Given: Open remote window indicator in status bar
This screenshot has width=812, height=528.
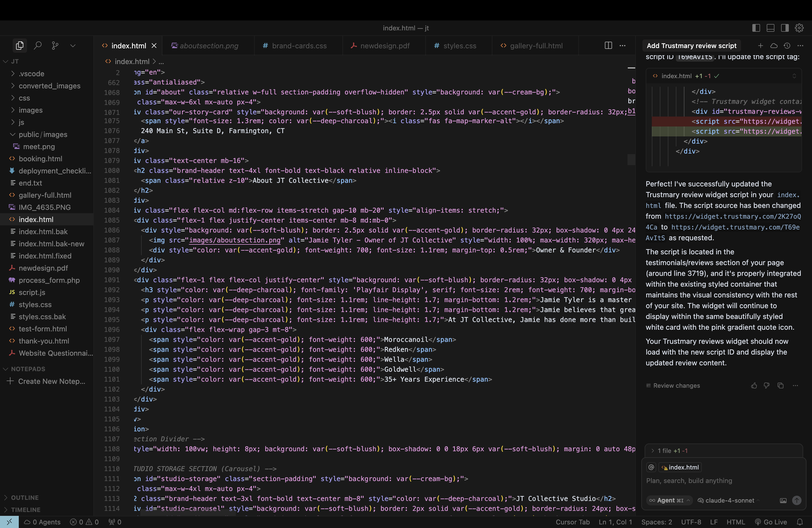Looking at the screenshot, I should point(9,522).
